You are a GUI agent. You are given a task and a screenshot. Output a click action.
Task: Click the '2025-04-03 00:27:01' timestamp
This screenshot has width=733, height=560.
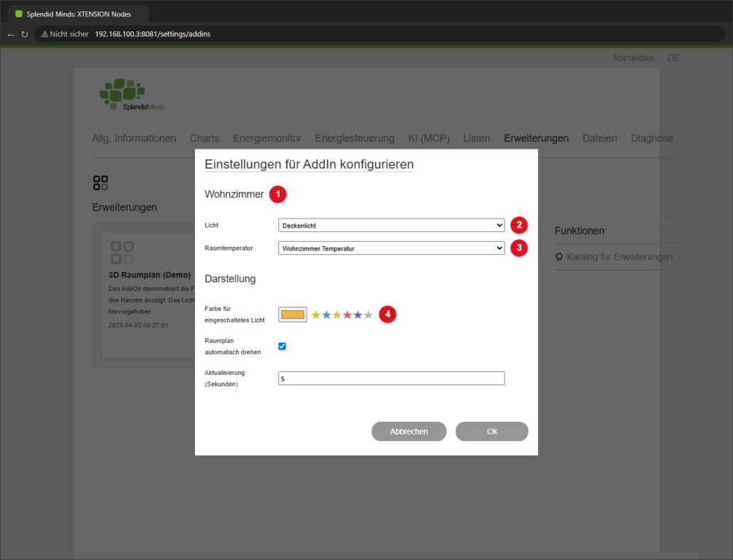tap(138, 325)
